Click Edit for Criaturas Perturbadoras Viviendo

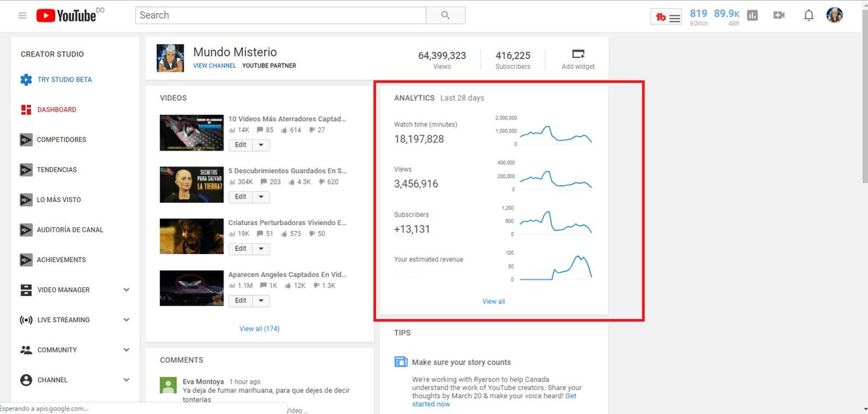[x=240, y=249]
